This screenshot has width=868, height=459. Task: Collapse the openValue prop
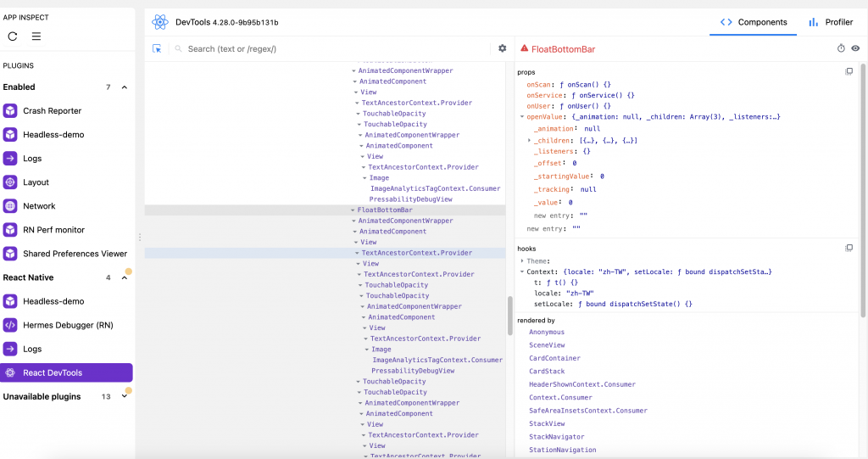[x=522, y=117]
